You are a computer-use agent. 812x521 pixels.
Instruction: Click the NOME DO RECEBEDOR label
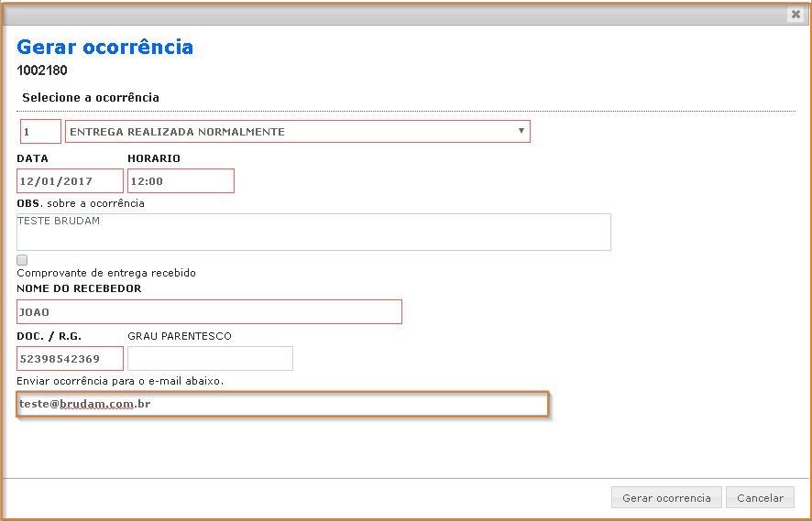click(79, 289)
